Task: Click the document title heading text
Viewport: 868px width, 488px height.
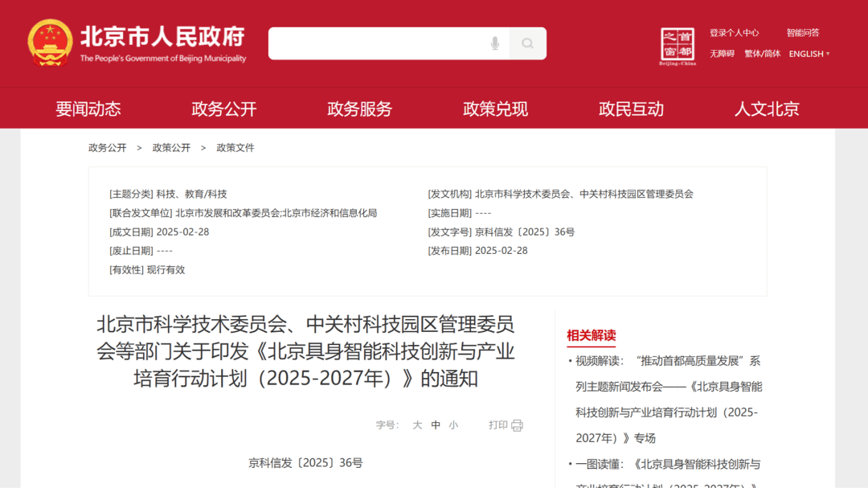Action: coord(305,351)
